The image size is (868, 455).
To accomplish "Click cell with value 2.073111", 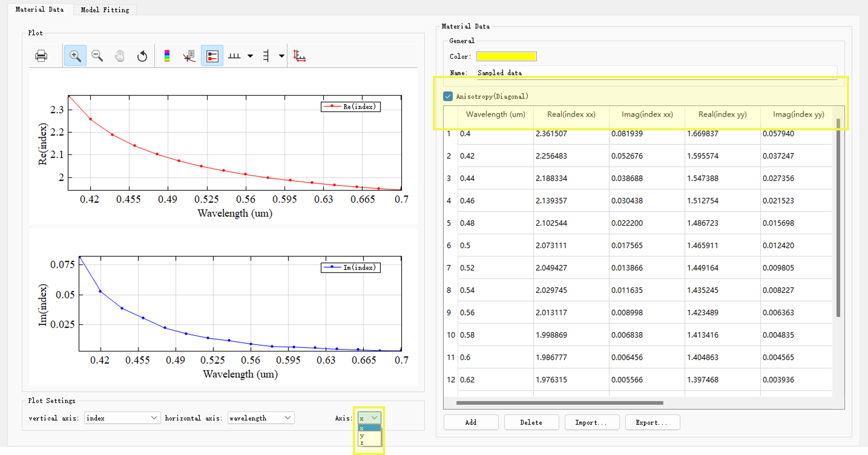I will 571,245.
